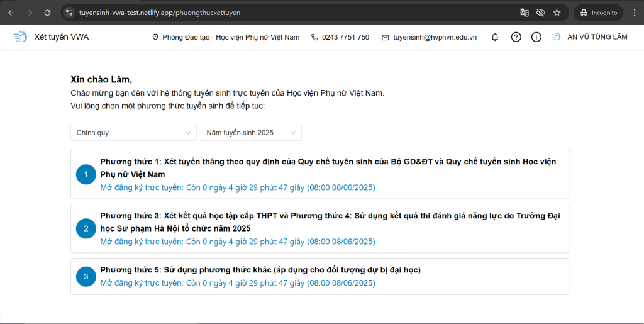The height and width of the screenshot is (324, 644).
Task: Click the Chào mừng bạn đến với welcome sentence
Action: click(228, 93)
